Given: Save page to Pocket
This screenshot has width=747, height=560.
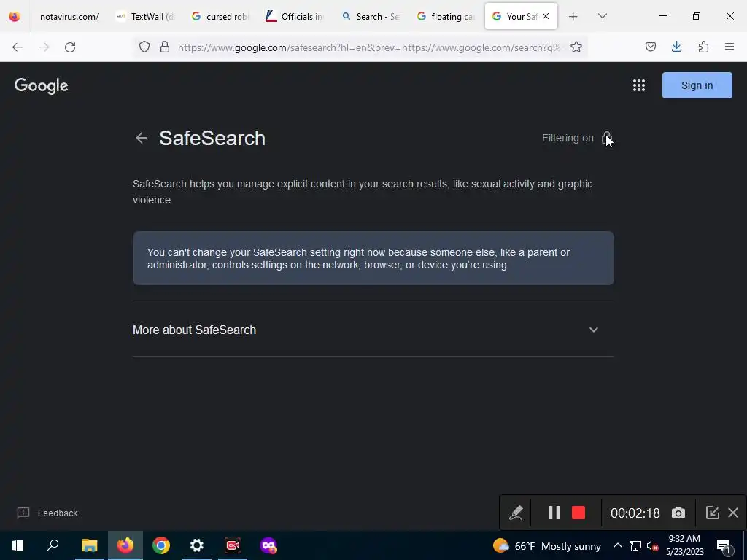Looking at the screenshot, I should 651,47.
